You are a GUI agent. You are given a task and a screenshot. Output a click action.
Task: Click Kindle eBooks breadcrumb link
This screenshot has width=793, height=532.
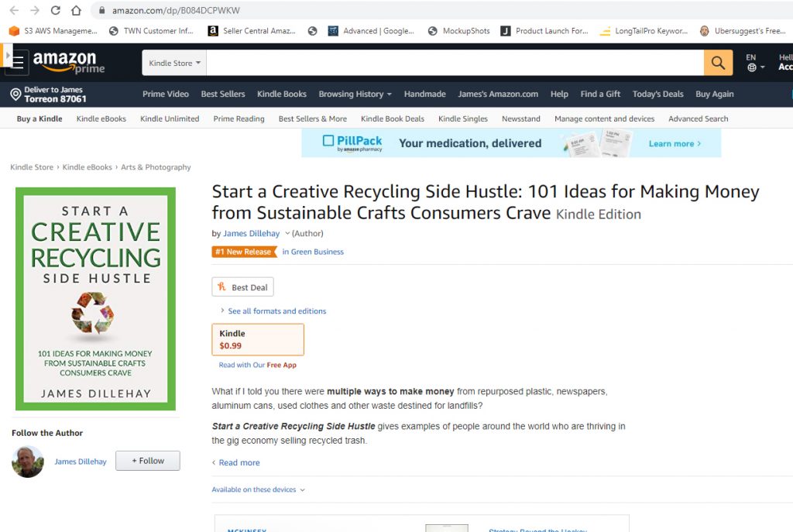pyautogui.click(x=87, y=167)
